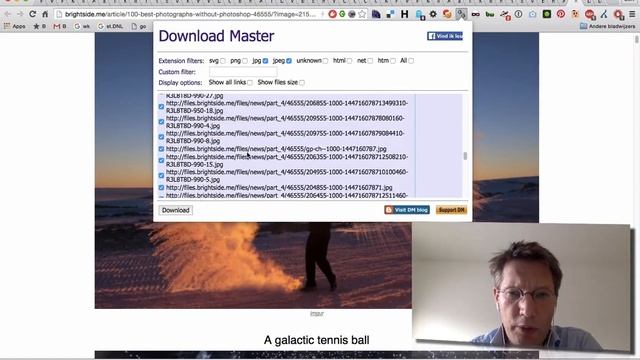640x360 pixels.
Task: Enable the svg extension filter
Action: (223, 61)
